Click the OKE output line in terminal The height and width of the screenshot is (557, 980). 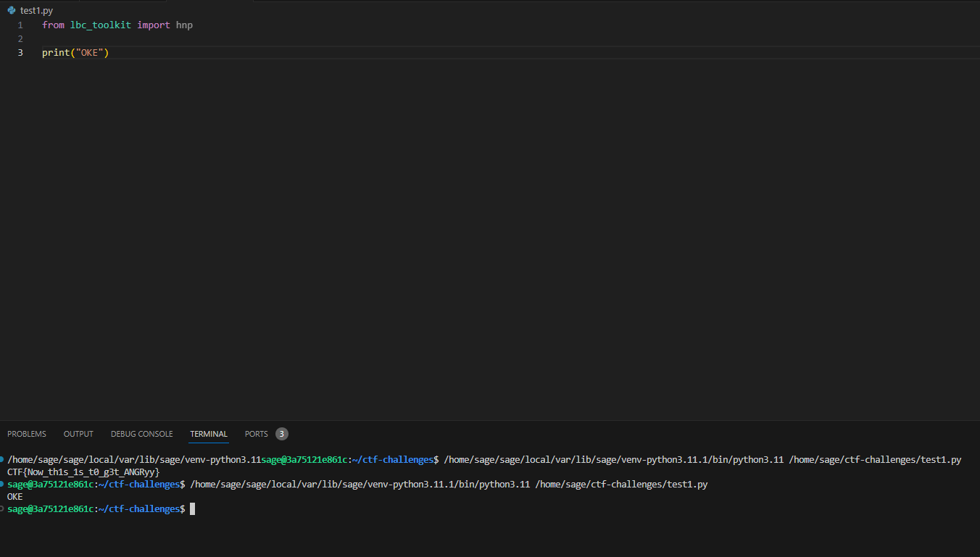pos(15,497)
